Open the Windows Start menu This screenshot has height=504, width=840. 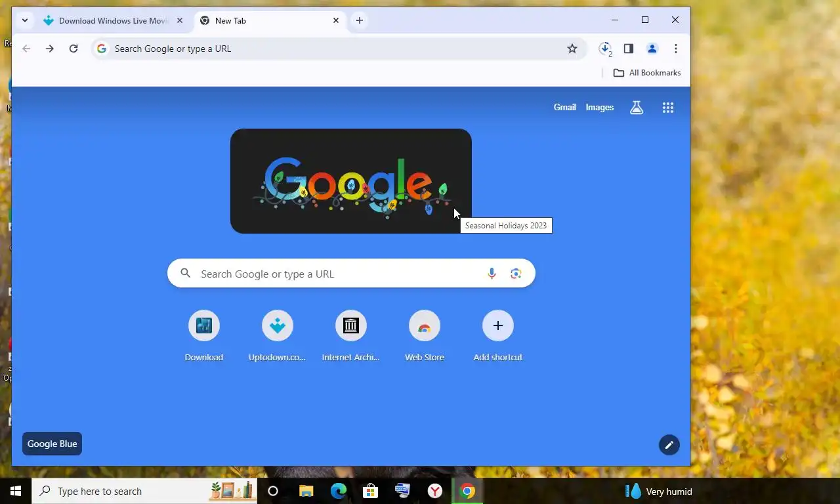16,491
